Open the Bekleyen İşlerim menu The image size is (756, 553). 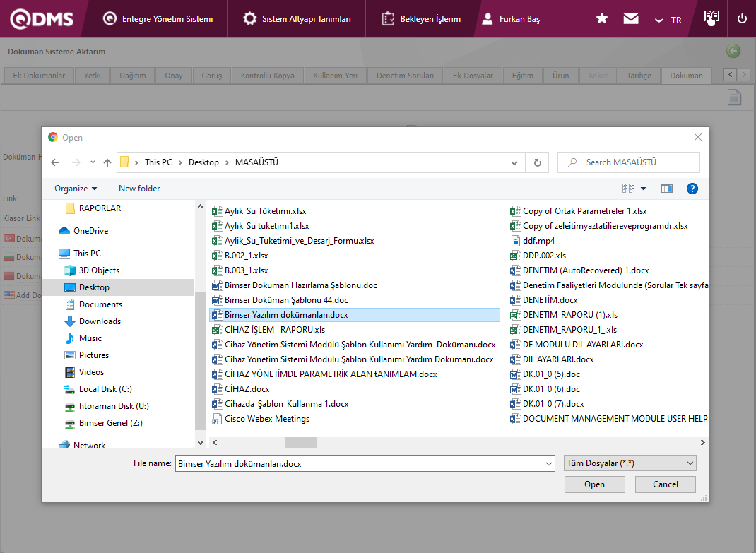click(x=421, y=19)
